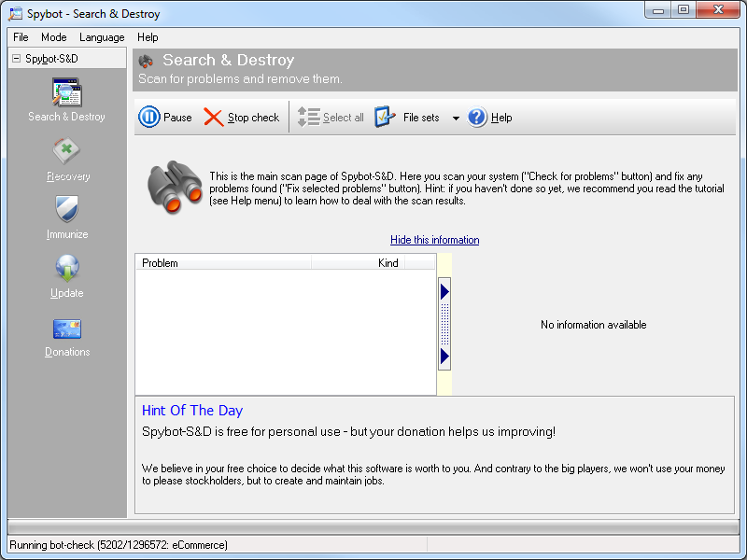
Task: Open the Donations credit card icon
Action: 66,329
